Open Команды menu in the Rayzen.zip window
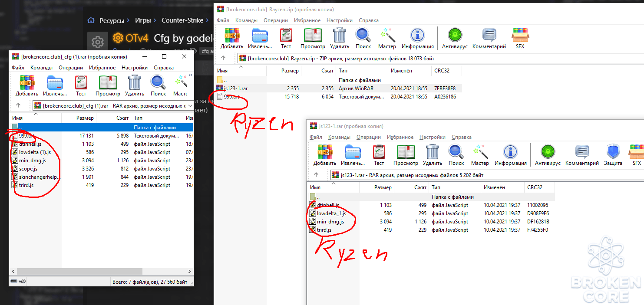This screenshot has height=305, width=644. click(x=246, y=20)
